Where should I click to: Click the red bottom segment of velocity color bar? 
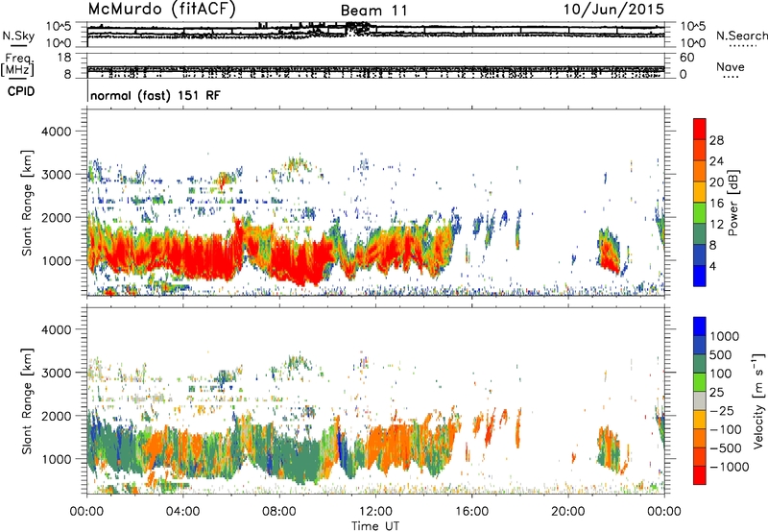pos(700,475)
